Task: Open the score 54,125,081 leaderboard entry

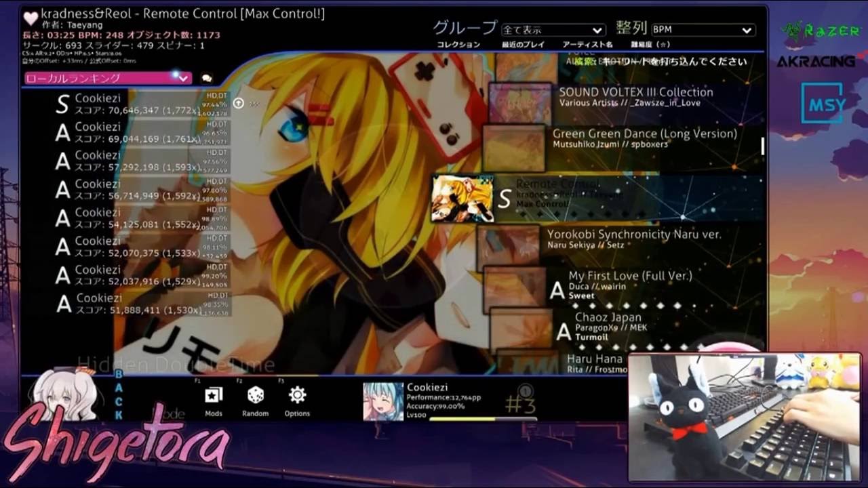Action: tap(141, 218)
